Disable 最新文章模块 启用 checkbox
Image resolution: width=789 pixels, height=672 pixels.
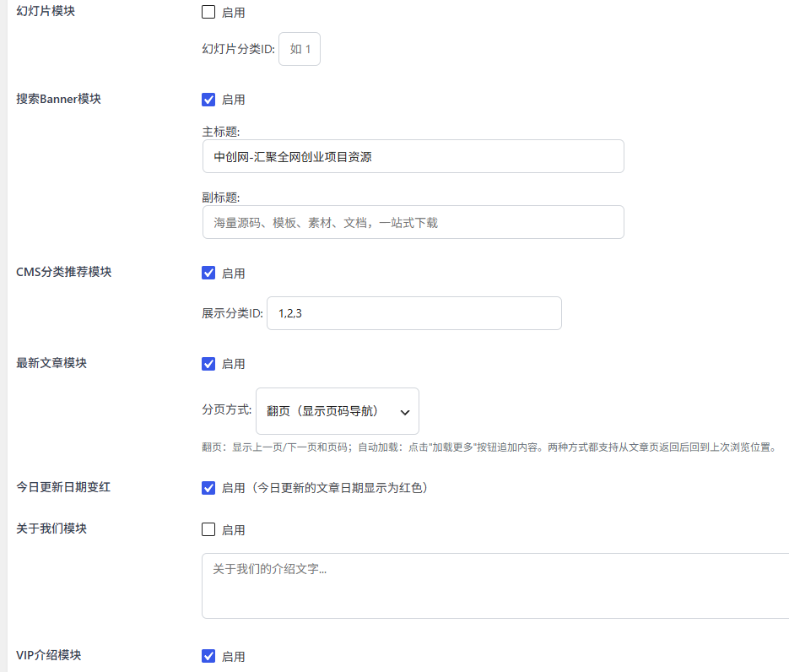click(208, 364)
